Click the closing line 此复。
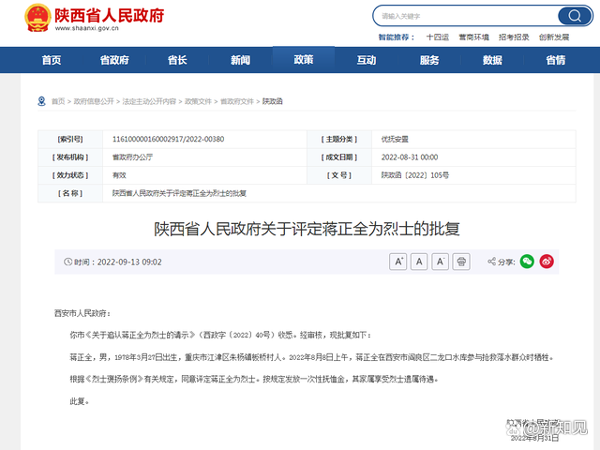 pos(79,401)
